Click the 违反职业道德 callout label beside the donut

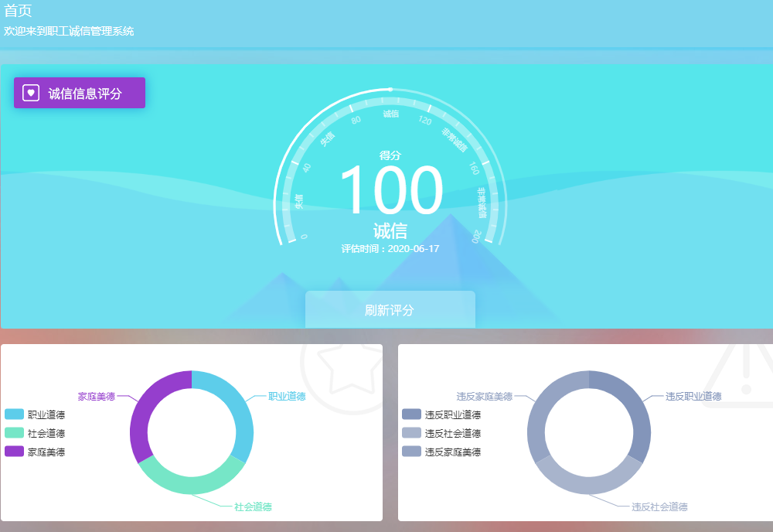[x=693, y=396]
